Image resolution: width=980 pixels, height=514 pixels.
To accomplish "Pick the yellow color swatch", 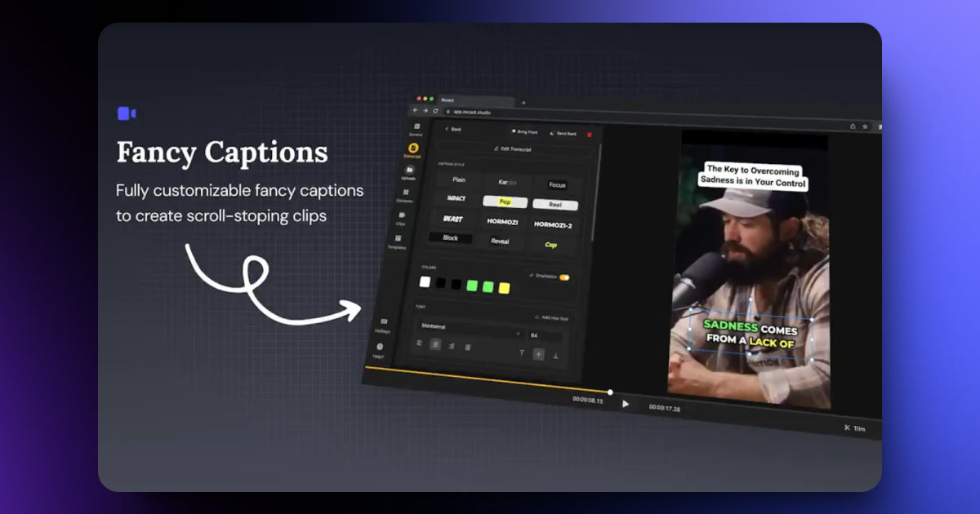I will tap(504, 288).
